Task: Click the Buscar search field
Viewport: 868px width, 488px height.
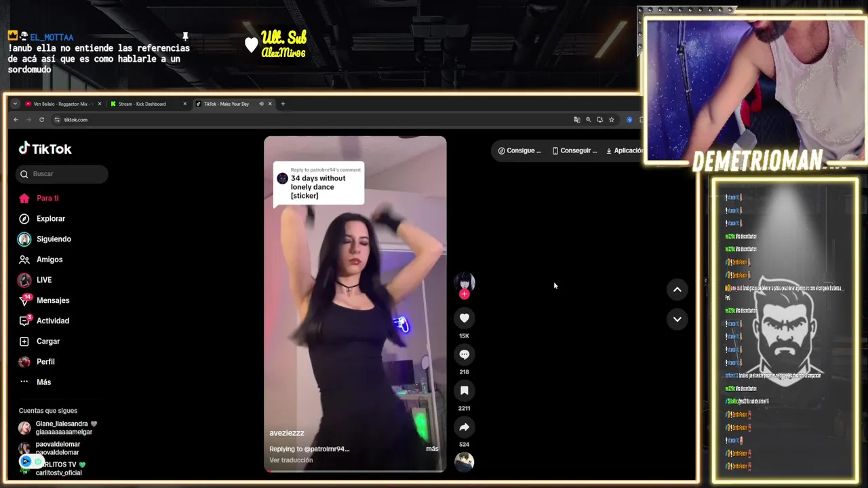Action: (62, 174)
